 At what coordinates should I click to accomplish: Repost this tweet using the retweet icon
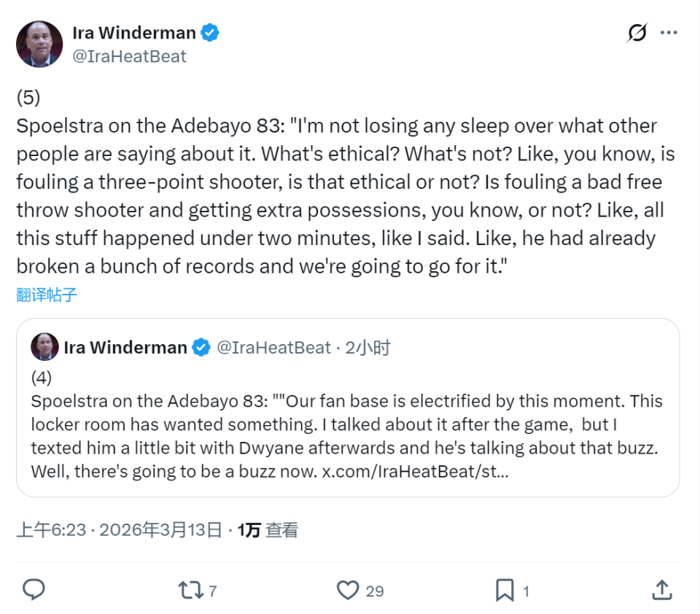coord(191,590)
